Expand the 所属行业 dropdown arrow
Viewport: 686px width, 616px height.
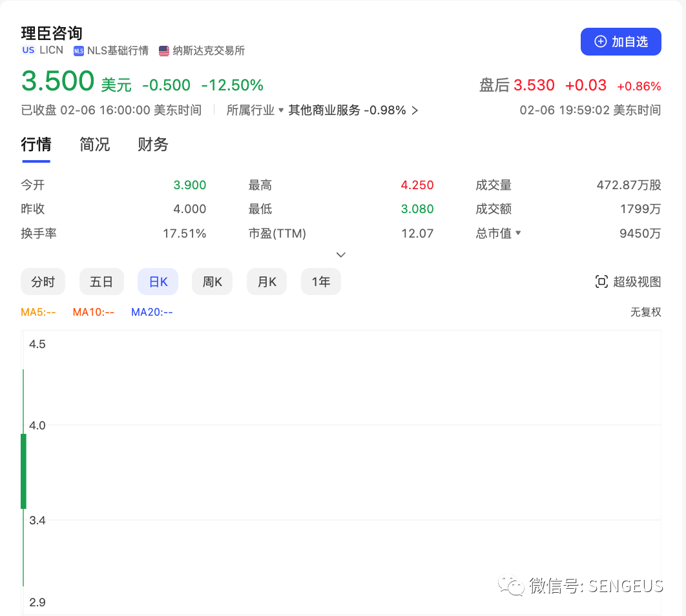click(x=282, y=110)
